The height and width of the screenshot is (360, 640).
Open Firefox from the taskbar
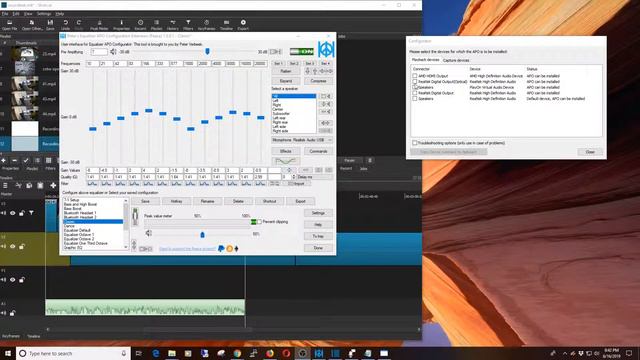[x=270, y=353]
